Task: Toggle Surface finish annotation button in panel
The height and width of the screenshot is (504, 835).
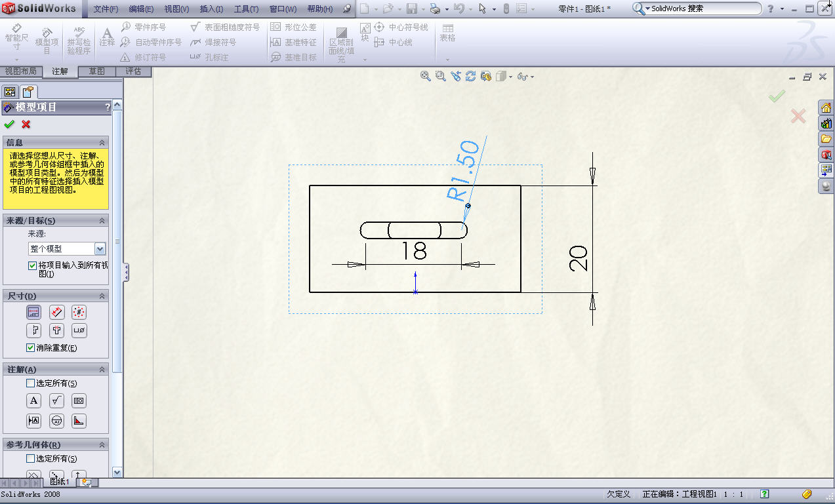Action: point(57,401)
